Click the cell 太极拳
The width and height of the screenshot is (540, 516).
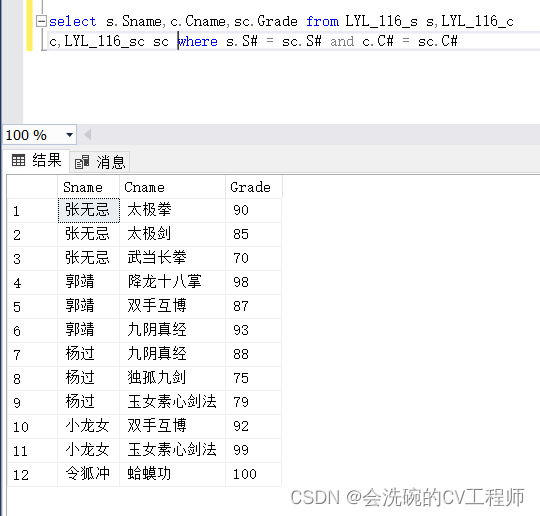click(x=173, y=210)
